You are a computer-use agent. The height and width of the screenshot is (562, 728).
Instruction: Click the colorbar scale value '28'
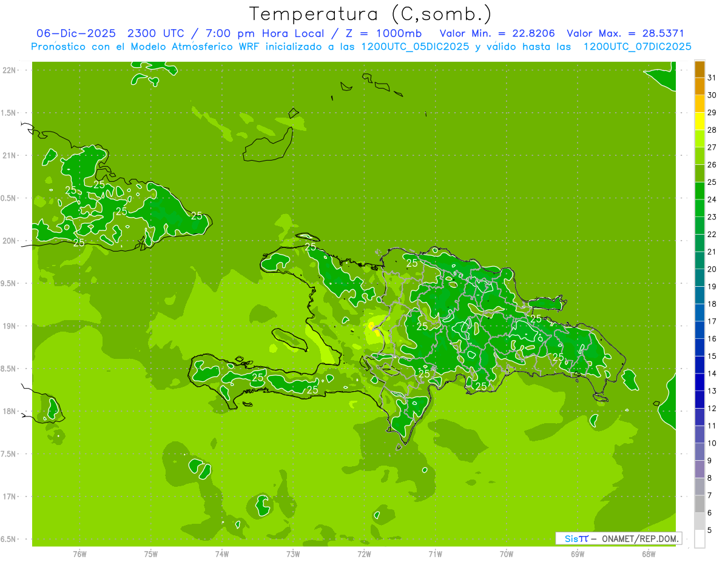pos(712,130)
